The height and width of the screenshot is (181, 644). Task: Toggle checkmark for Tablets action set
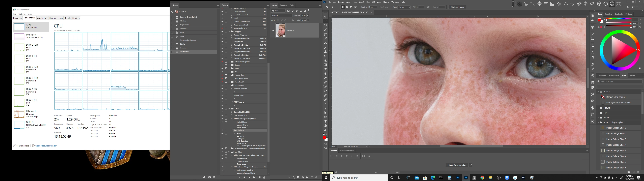(x=222, y=65)
